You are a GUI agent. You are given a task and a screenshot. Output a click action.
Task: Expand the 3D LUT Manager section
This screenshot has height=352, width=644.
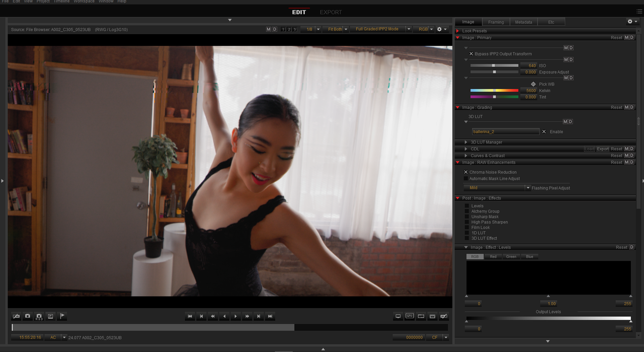(466, 143)
